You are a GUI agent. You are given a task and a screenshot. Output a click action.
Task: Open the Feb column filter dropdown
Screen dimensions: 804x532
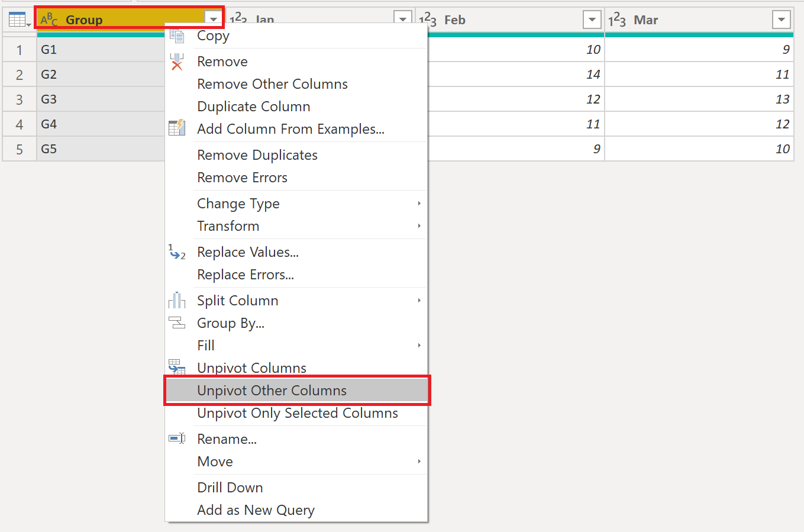click(592, 20)
